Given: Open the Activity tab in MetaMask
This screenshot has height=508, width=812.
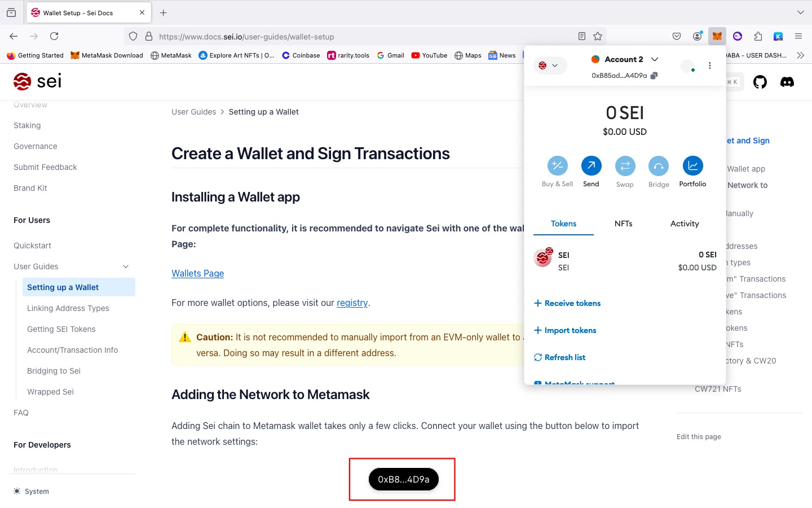Looking at the screenshot, I should [x=684, y=224].
